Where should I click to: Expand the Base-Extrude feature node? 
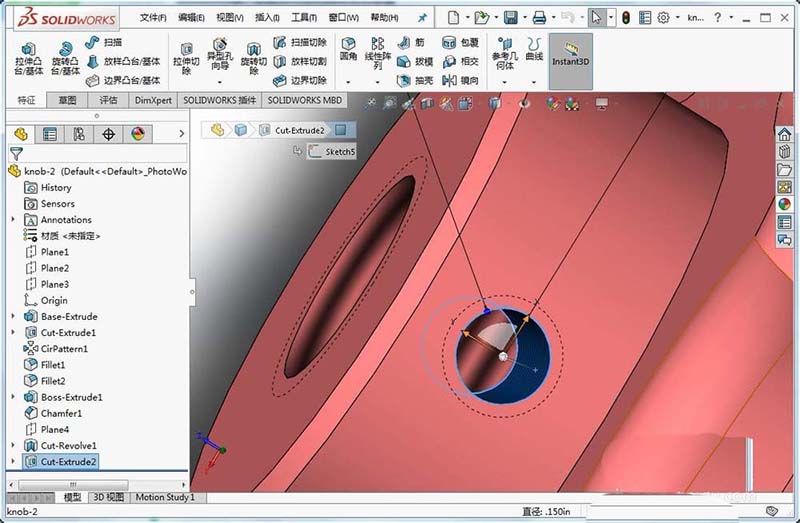(13, 316)
